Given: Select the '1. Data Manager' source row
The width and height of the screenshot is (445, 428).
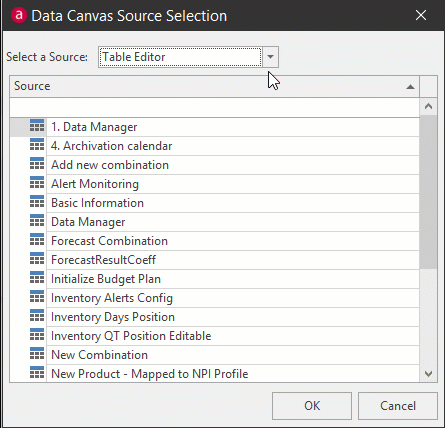Looking at the screenshot, I should (214, 127).
